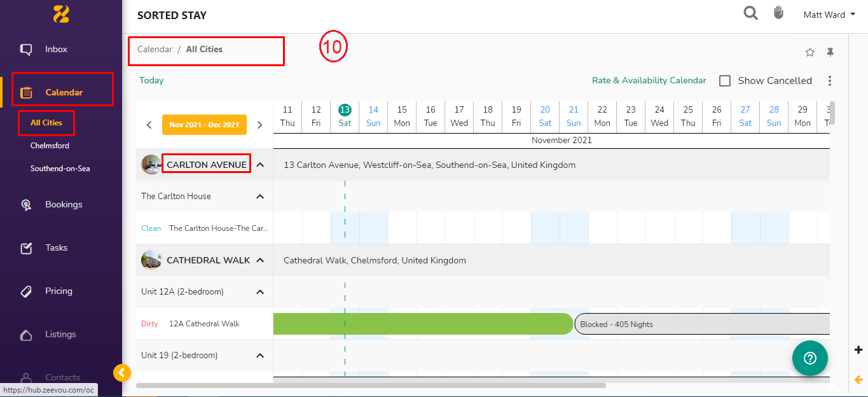Viewport: 868px width, 397px height.
Task: Select date 14 Sun in header
Action: [x=373, y=116]
